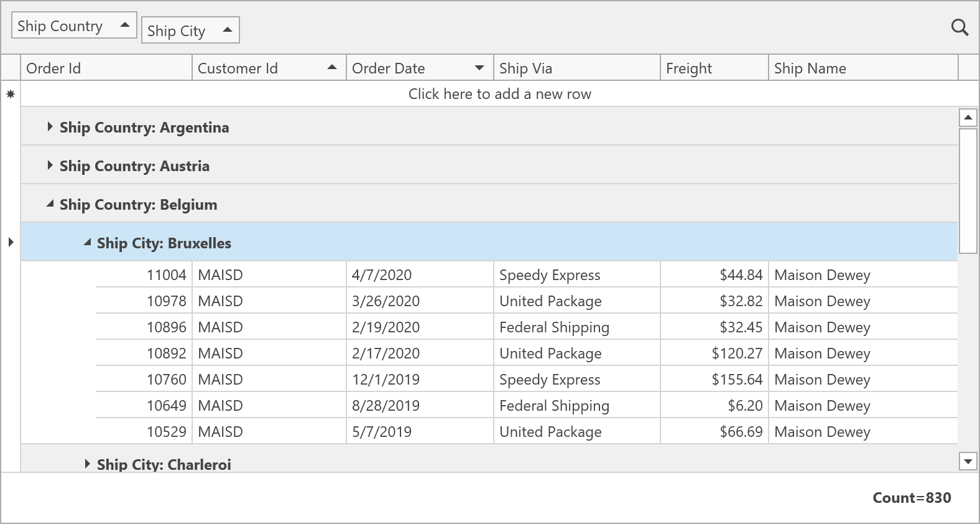
Task: Click the new row asterisk indicator
Action: (x=11, y=94)
